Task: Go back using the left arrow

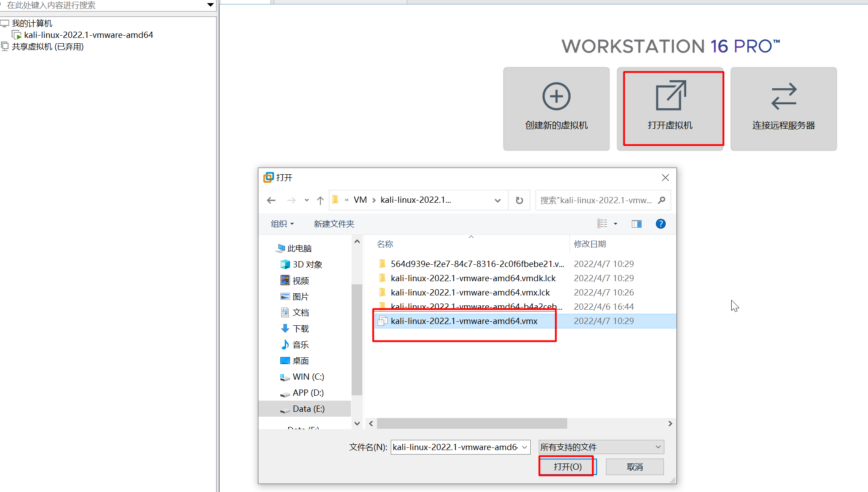Action: (271, 201)
